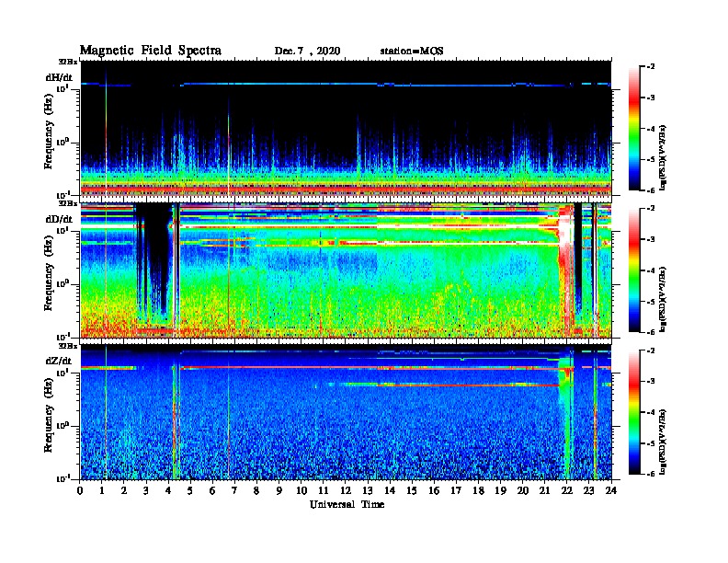Click the 'dZ/dt' panel label
The image size is (728, 563).
click(59, 361)
